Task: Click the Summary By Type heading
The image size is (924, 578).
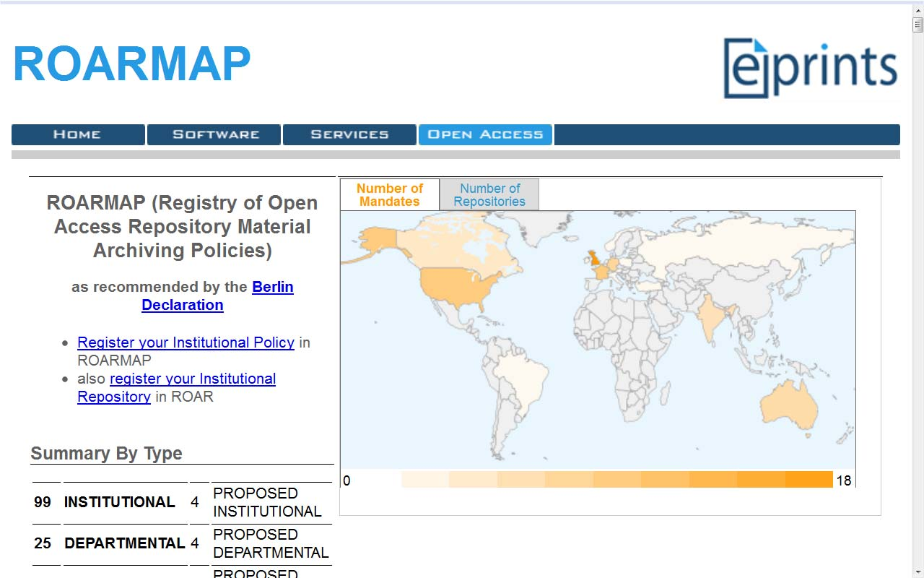Action: [x=106, y=454]
